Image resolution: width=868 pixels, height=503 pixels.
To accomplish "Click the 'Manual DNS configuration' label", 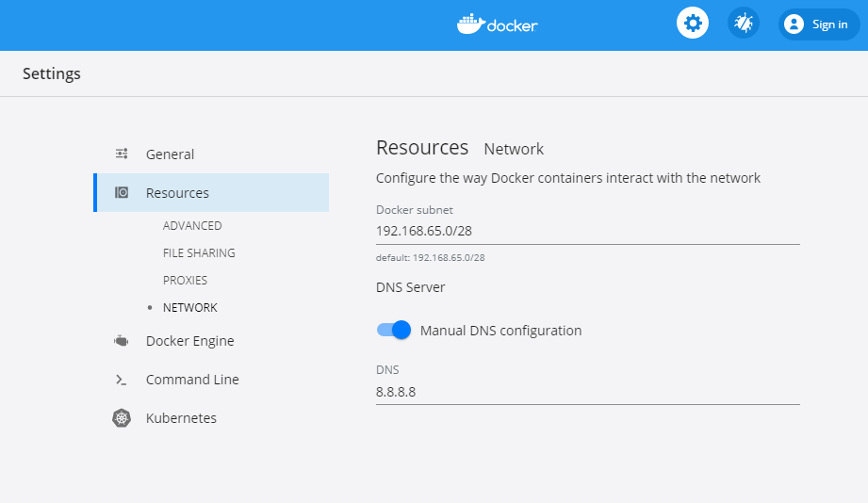I will point(500,331).
